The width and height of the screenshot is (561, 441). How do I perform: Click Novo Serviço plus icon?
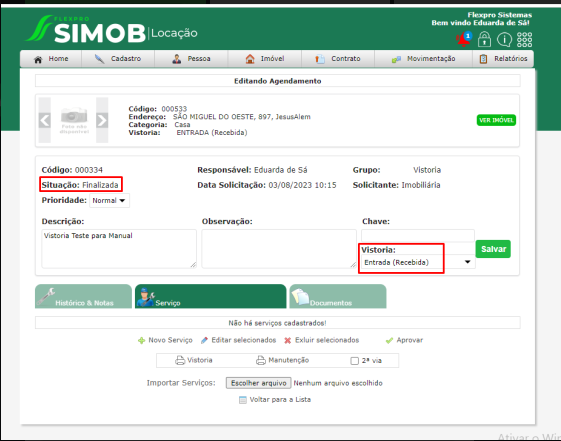coord(141,340)
